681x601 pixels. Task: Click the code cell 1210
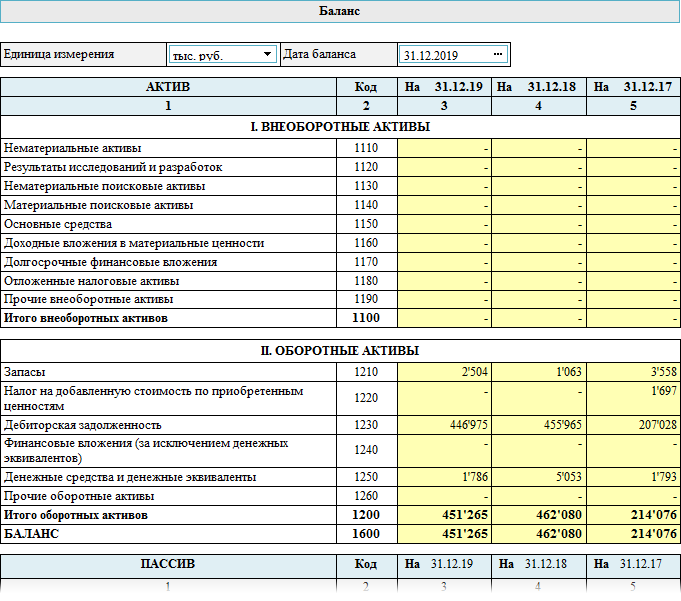pos(366,372)
